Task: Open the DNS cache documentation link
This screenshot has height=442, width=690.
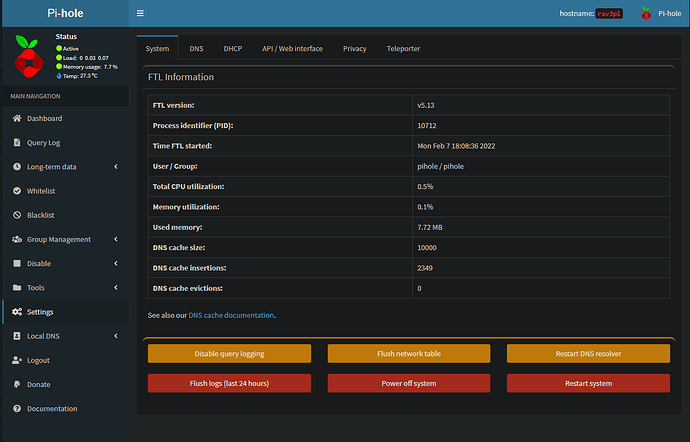Action: [x=231, y=315]
